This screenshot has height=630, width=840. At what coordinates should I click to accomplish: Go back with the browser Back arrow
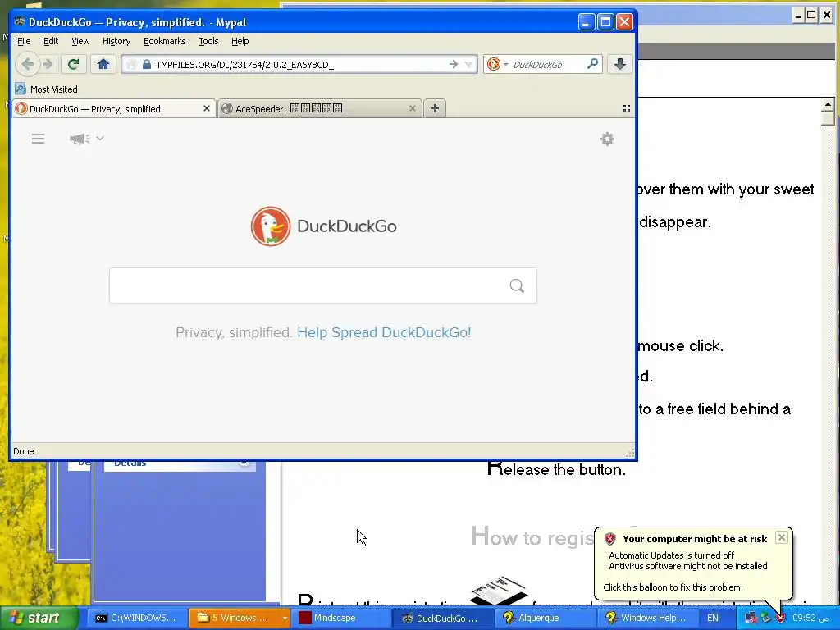pyautogui.click(x=27, y=64)
